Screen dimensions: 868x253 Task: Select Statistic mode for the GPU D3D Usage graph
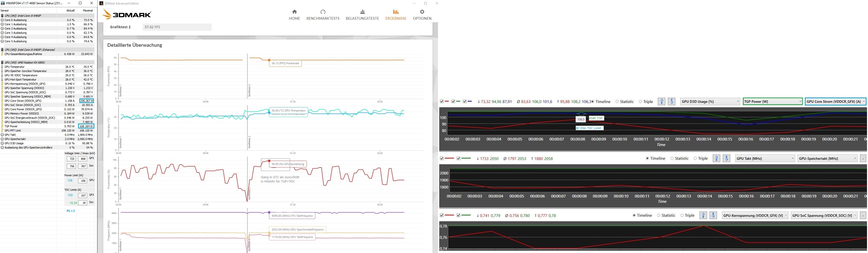point(624,101)
